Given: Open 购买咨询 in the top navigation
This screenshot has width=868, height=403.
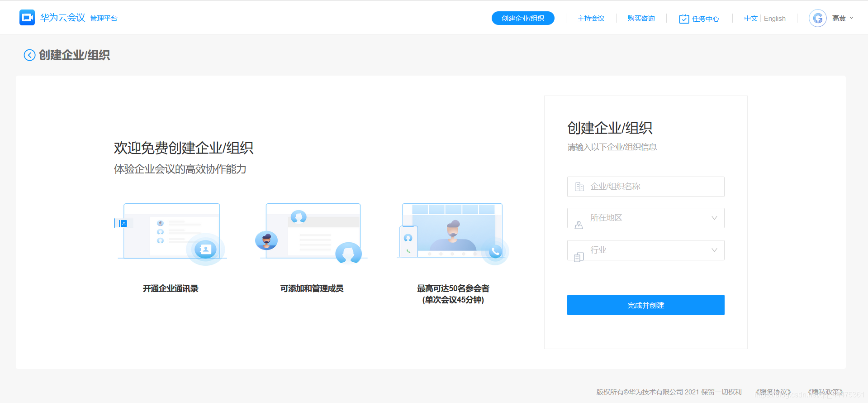Looking at the screenshot, I should tap(641, 19).
